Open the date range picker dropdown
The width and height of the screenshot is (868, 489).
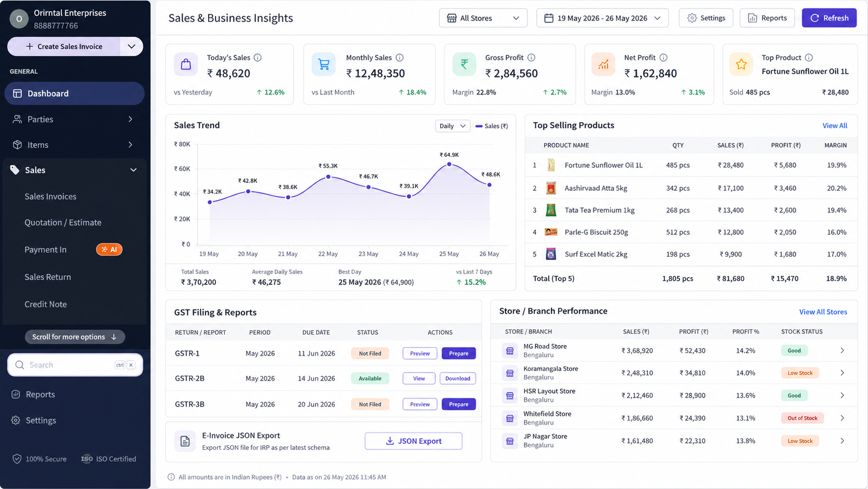(602, 18)
